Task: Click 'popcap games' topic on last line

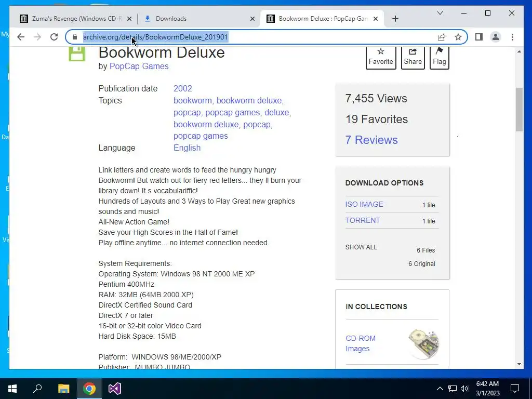Action: [201, 136]
